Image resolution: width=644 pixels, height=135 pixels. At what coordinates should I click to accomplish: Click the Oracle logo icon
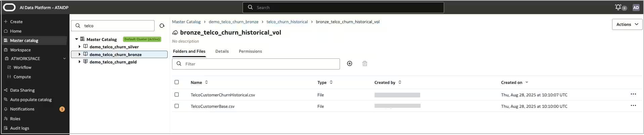pos(9,7)
